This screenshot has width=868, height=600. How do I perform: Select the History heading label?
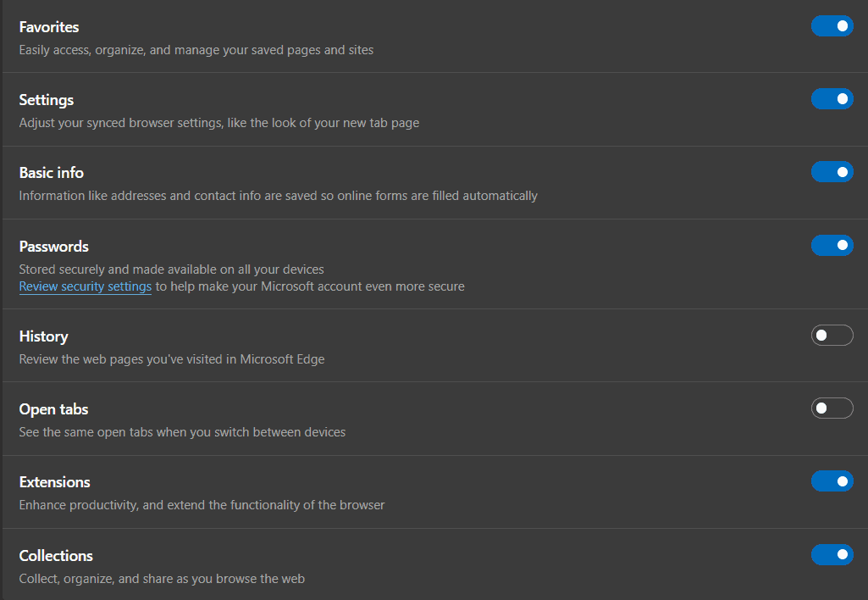[44, 336]
